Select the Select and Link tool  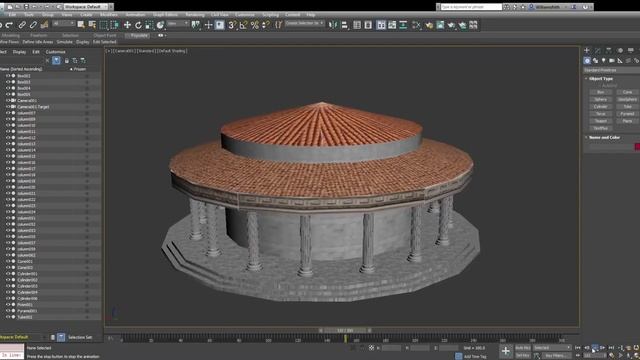(22, 25)
